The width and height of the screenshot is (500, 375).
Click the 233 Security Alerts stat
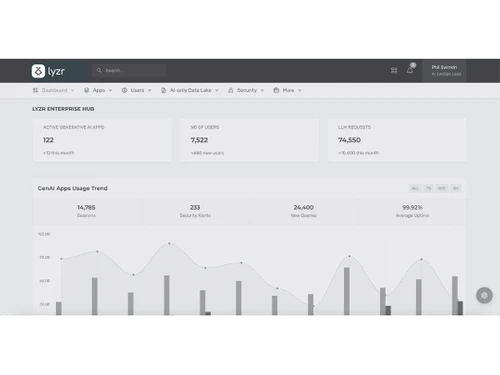pyautogui.click(x=195, y=211)
